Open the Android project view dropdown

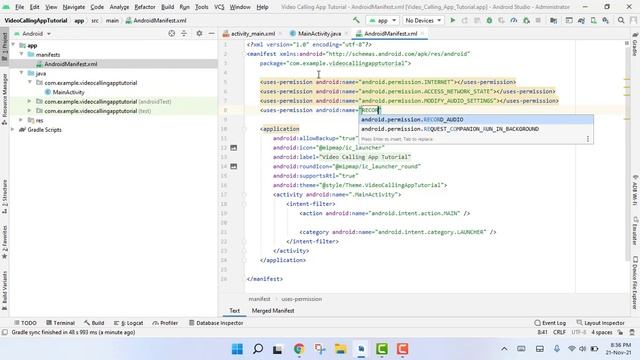pyautogui.click(x=33, y=33)
